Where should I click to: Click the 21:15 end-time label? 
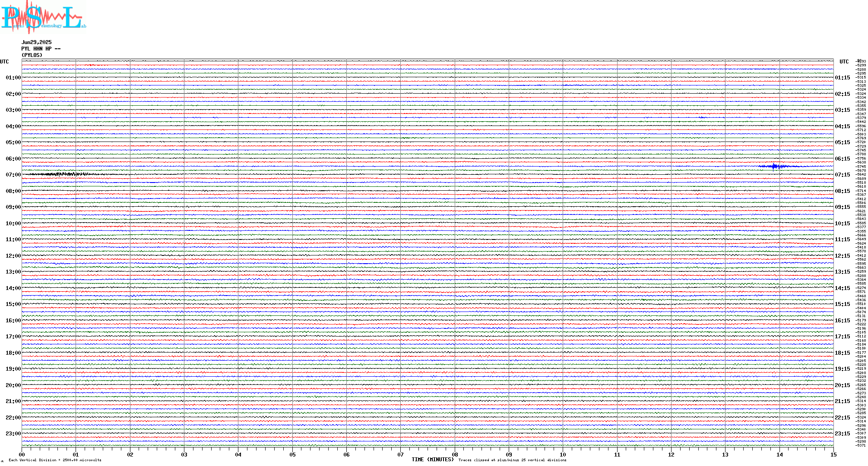pyautogui.click(x=843, y=401)
